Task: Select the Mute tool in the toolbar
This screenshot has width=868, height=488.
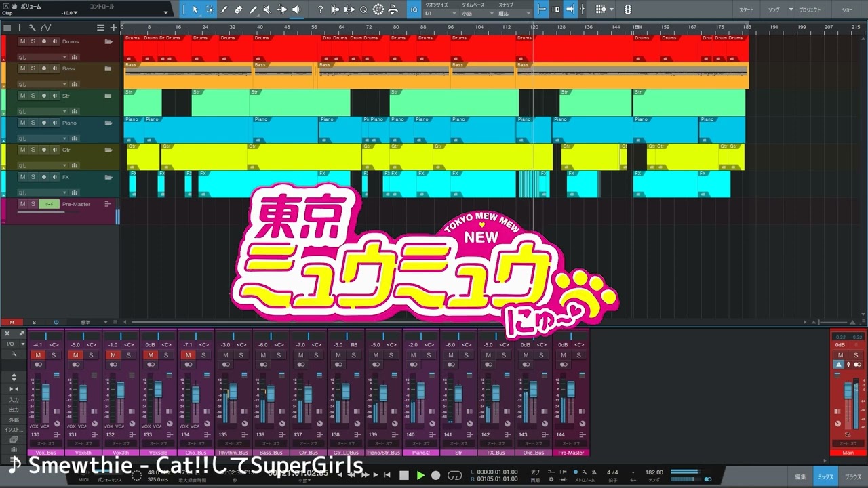Action: [x=267, y=9]
